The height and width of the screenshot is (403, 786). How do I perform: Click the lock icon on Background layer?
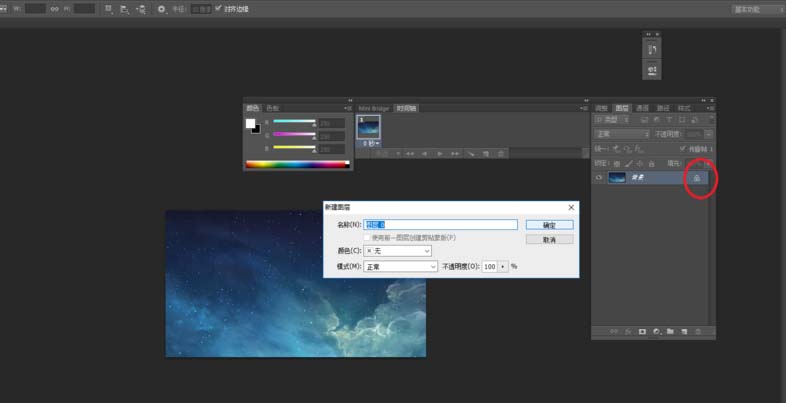click(x=697, y=178)
